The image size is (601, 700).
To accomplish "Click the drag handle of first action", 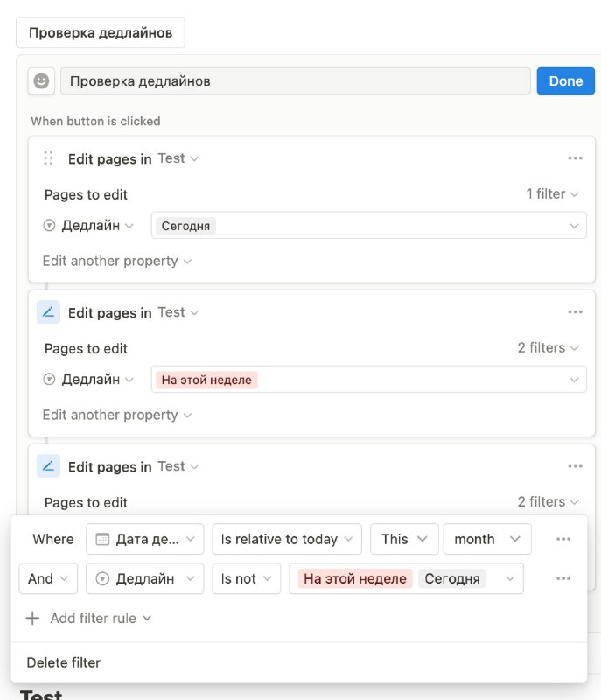I will pyautogui.click(x=48, y=158).
